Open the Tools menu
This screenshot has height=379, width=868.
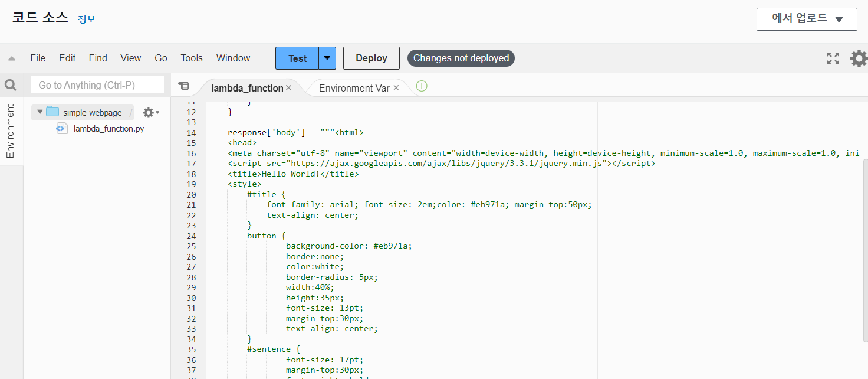[x=192, y=58]
